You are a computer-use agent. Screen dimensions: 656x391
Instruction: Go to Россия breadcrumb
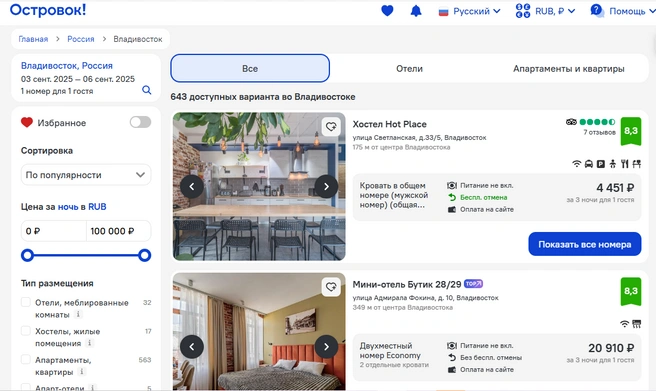pyautogui.click(x=81, y=39)
